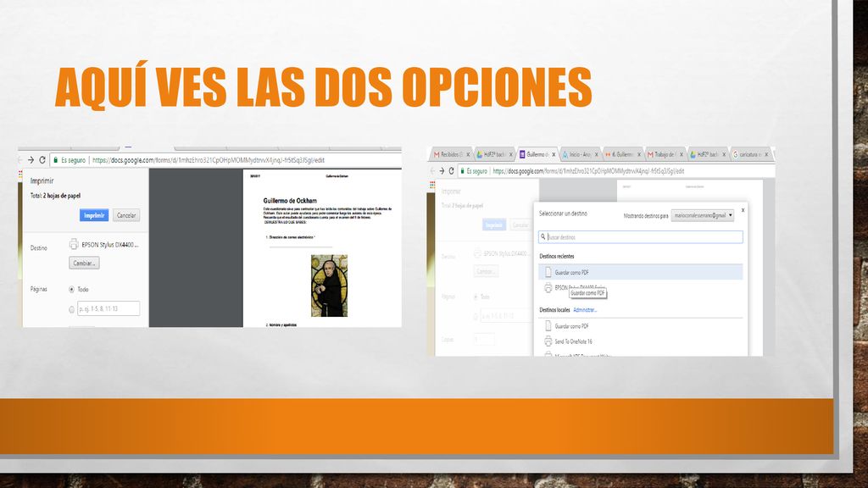The height and width of the screenshot is (488, 868).
Task: Switch to the Trabajo de tab
Action: (x=665, y=154)
